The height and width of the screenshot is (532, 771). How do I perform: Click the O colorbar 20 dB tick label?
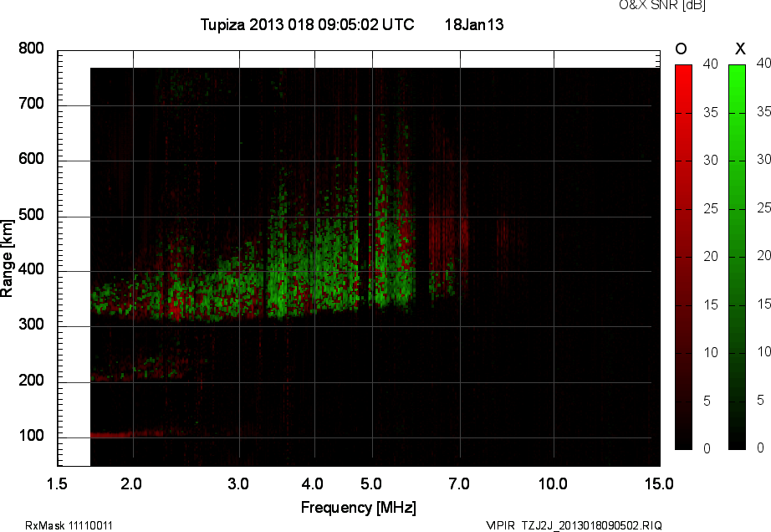point(711,256)
